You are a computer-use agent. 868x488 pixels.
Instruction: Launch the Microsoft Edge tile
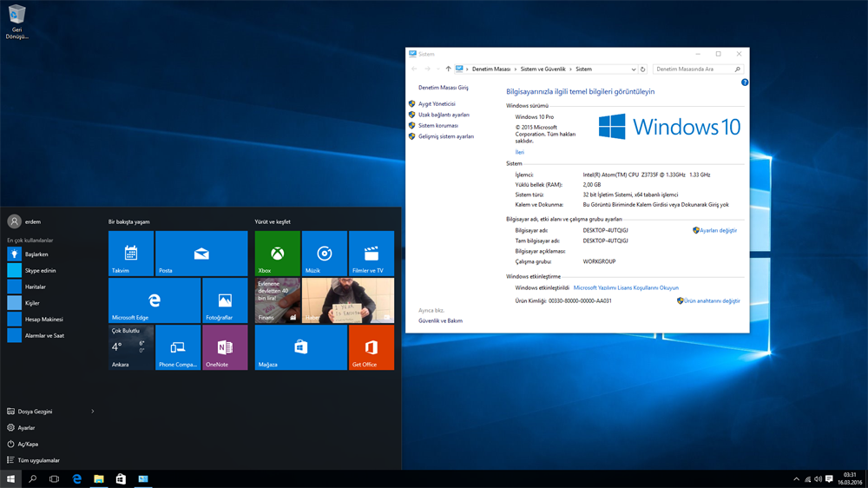pos(155,300)
